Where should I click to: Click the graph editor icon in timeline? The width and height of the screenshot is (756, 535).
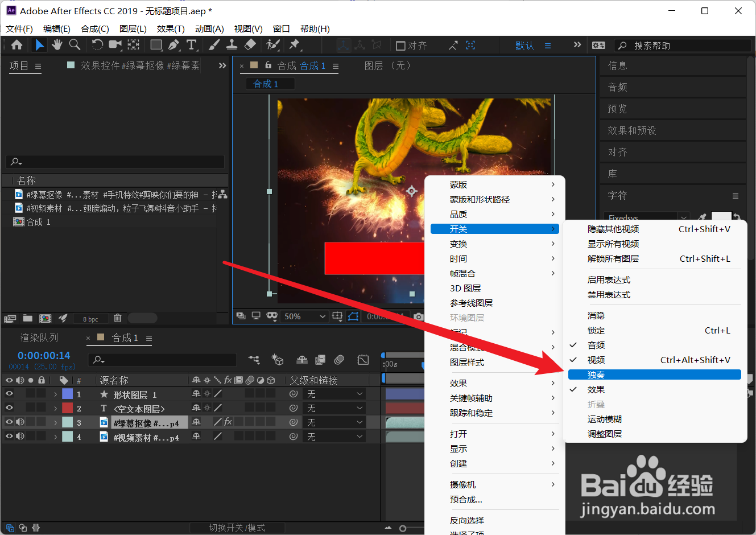pyautogui.click(x=363, y=360)
